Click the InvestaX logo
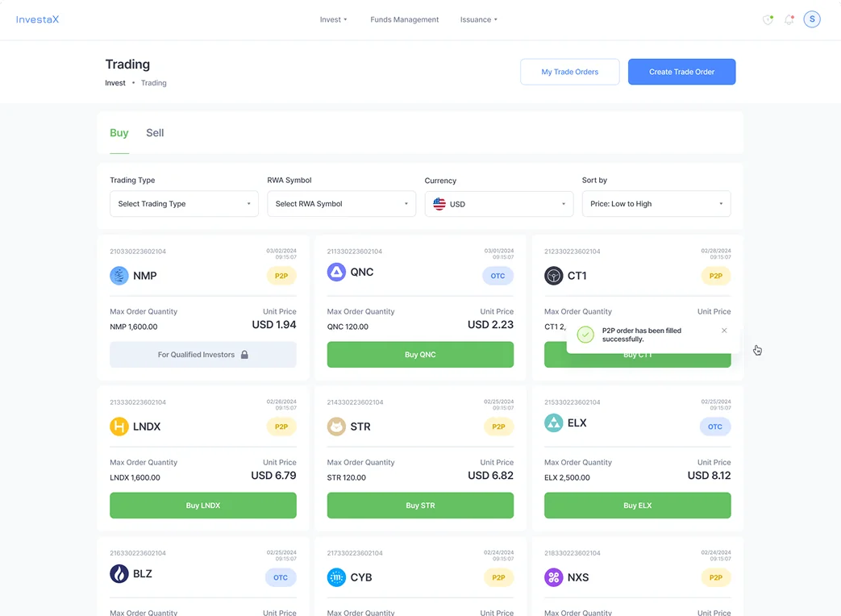This screenshot has width=841, height=616. point(38,19)
